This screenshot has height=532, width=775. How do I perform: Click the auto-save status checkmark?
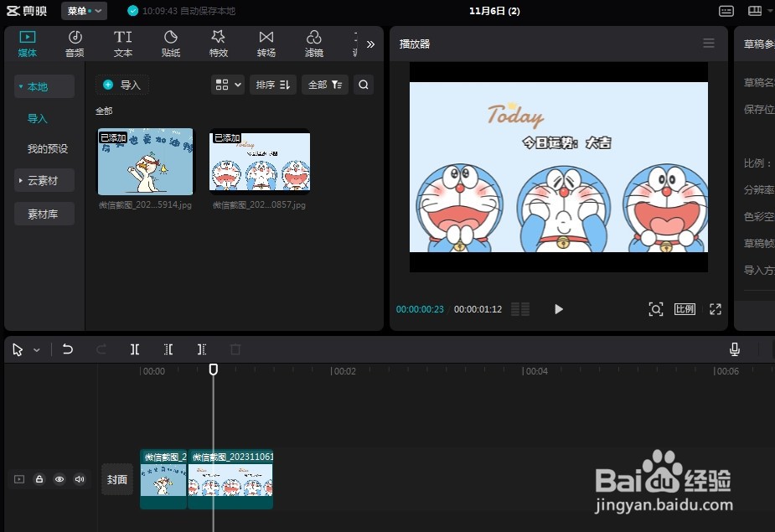(x=132, y=11)
